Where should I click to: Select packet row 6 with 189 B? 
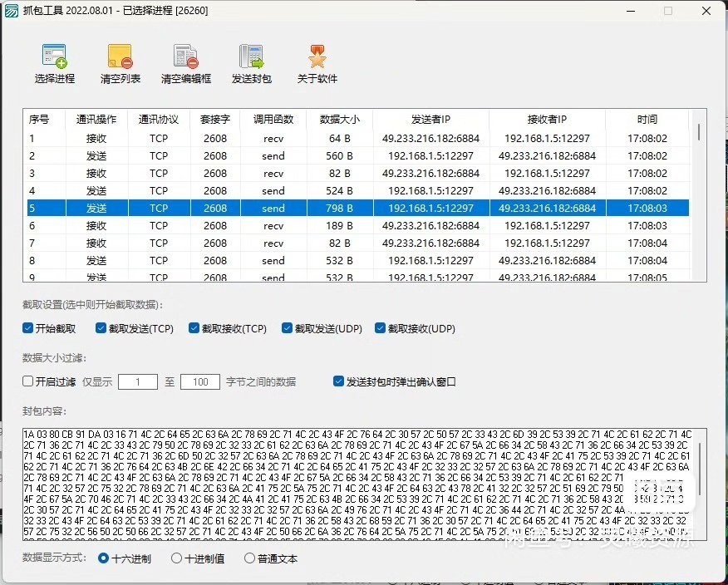click(x=357, y=226)
